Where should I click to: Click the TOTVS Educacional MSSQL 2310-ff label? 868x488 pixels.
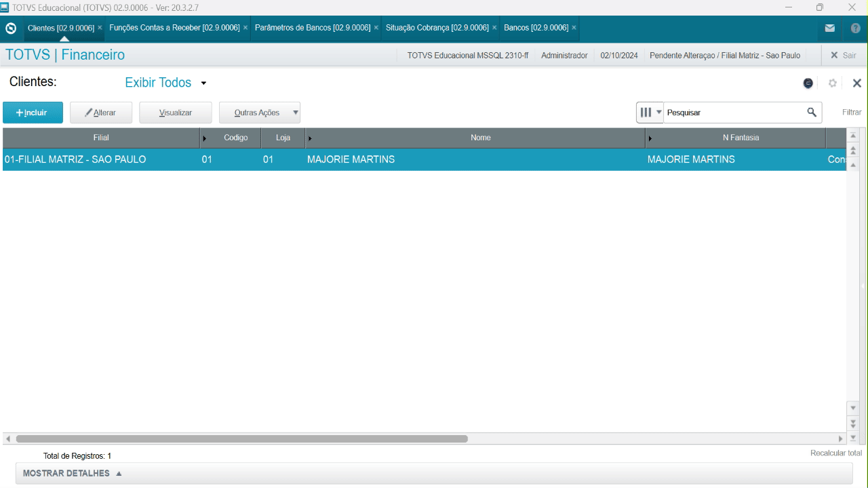pos(468,56)
